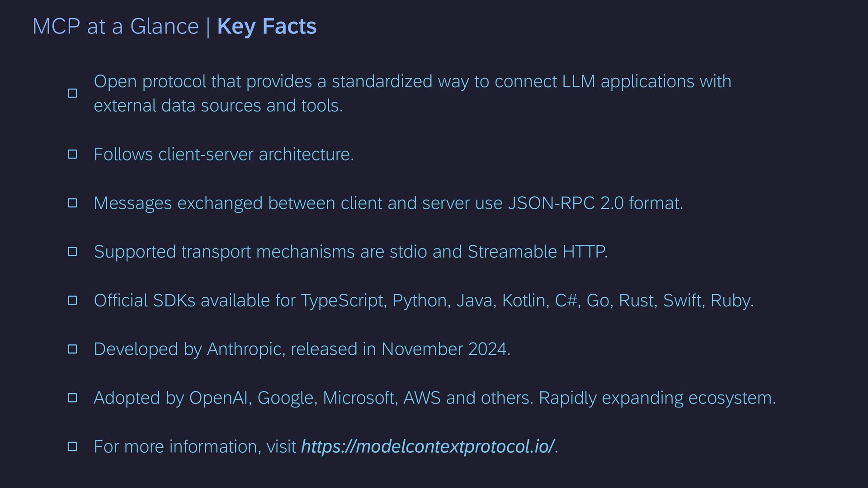The image size is (868, 488).
Task: Click bullet next to Official SDKs line
Action: [x=72, y=300]
